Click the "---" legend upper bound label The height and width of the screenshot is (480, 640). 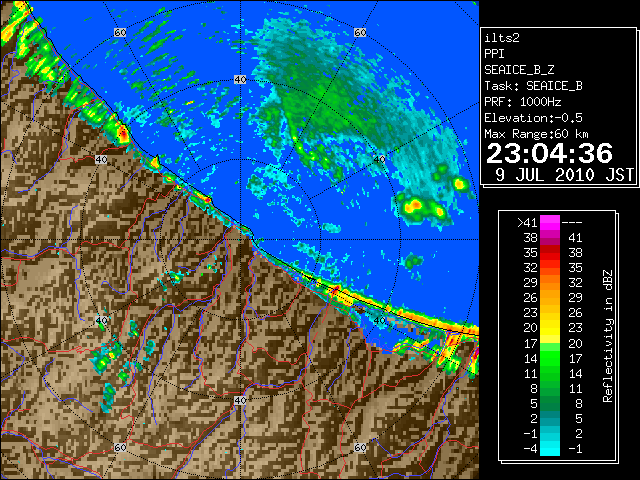point(572,222)
